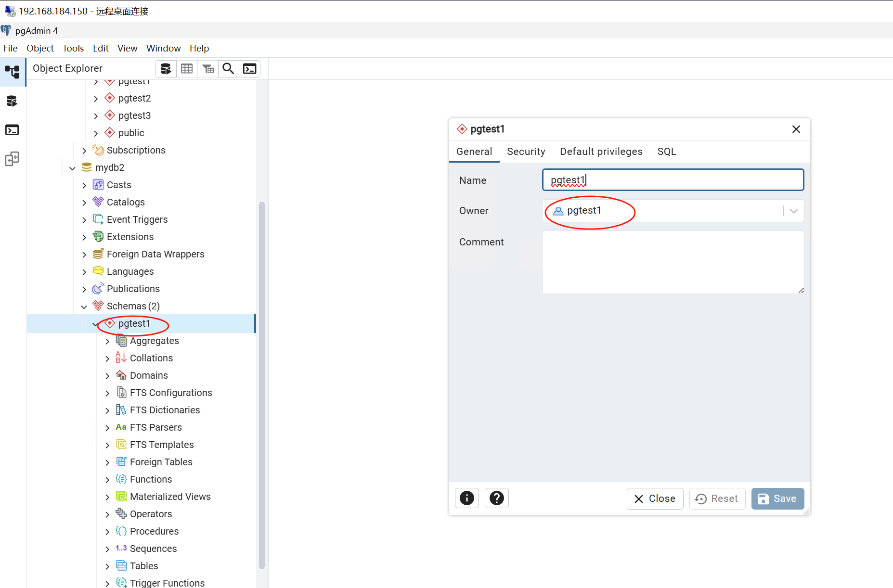This screenshot has height=588, width=893.
Task: Open Search Objects with the magnifier icon
Action: [228, 68]
